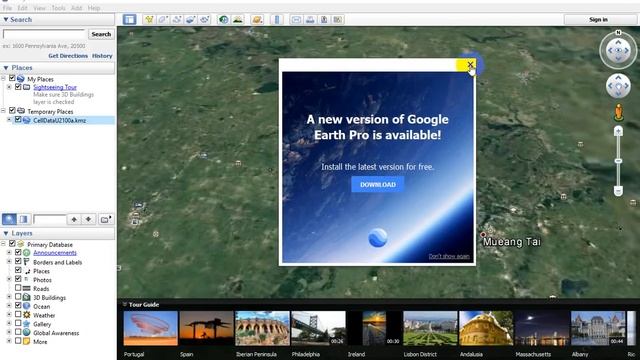Close the update dialog with X
The width and height of the screenshot is (640, 360).
point(470,64)
